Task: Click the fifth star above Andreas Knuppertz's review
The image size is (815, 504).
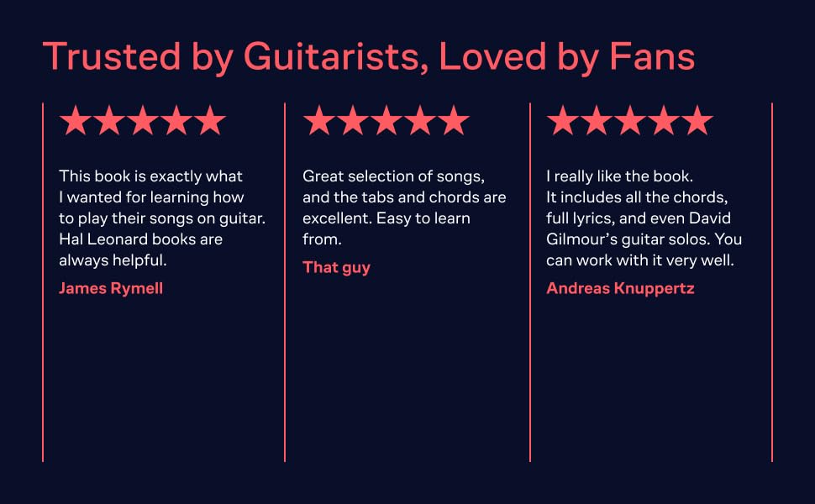Action: [x=697, y=121]
